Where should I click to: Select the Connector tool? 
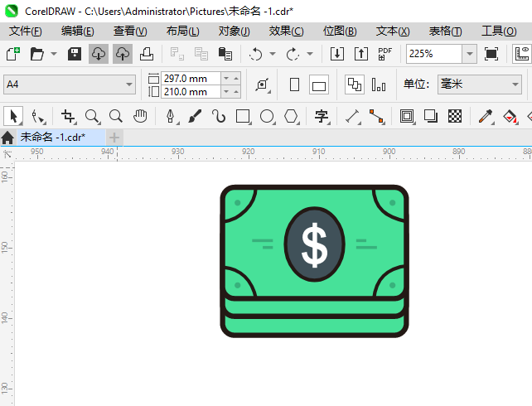(x=376, y=116)
